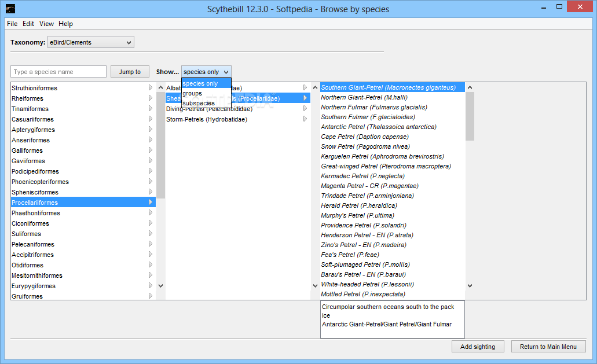Click arrow on selected Procellariiformes row
Screen dimensions: 597x364
pyautogui.click(x=151, y=203)
